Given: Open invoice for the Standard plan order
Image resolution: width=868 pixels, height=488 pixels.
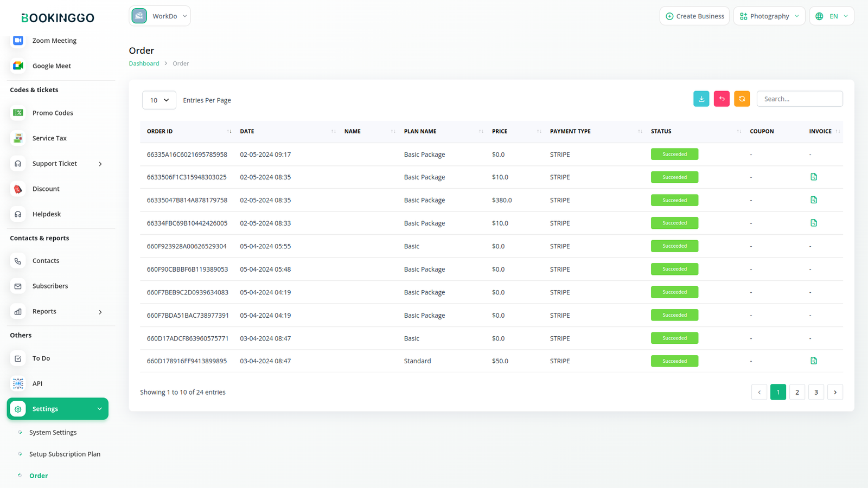Looking at the screenshot, I should coord(813,361).
